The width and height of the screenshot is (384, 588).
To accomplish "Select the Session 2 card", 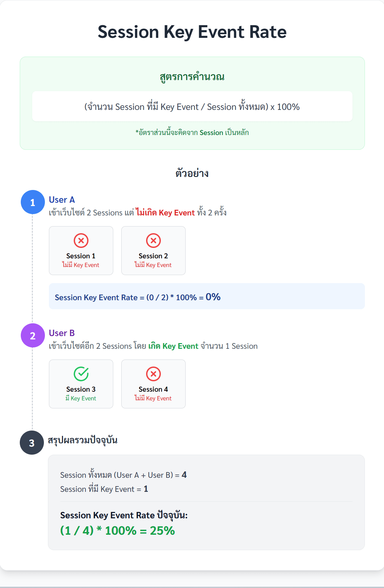I will click(x=153, y=251).
